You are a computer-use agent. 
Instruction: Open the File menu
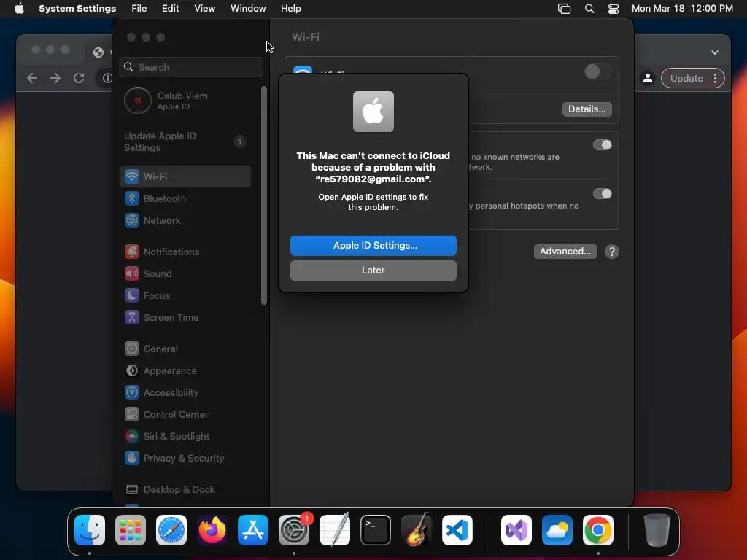tap(139, 9)
